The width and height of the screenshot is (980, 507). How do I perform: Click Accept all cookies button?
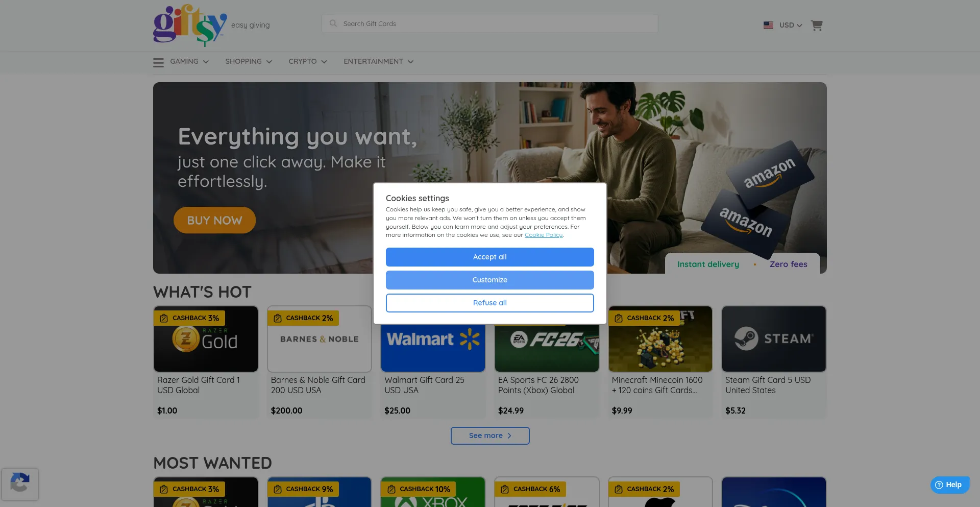(490, 257)
